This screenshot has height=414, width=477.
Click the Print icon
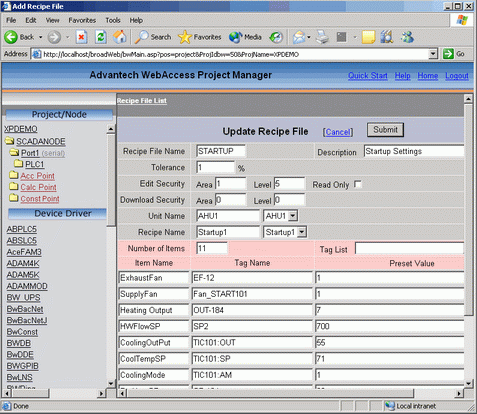click(322, 37)
